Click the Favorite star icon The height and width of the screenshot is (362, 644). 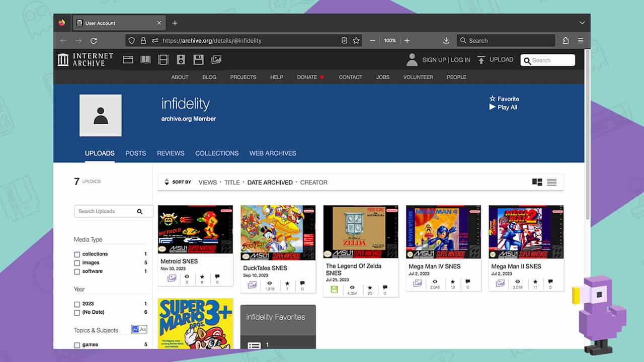(x=493, y=99)
